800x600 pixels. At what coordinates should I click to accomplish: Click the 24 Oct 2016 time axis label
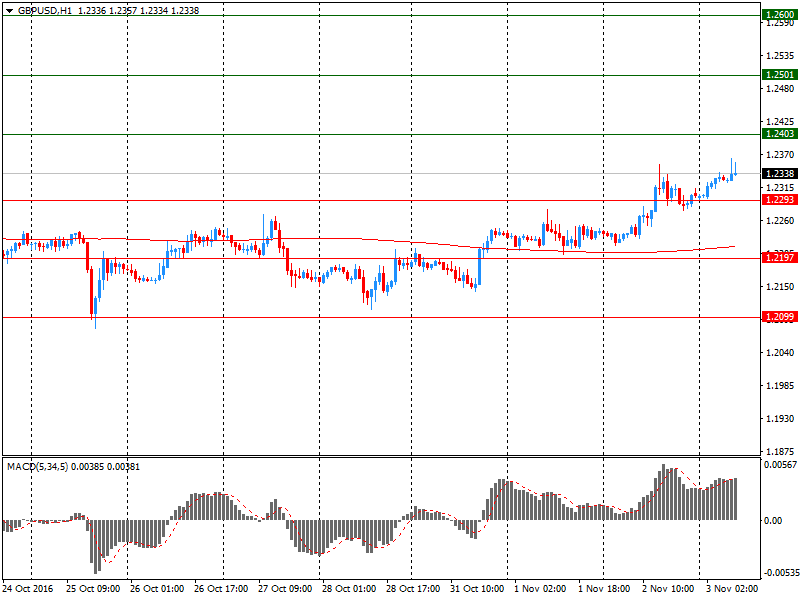coord(28,589)
